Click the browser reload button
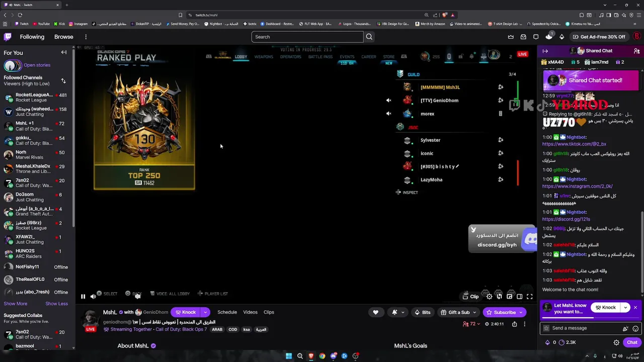This screenshot has width=644, height=362. click(20, 15)
